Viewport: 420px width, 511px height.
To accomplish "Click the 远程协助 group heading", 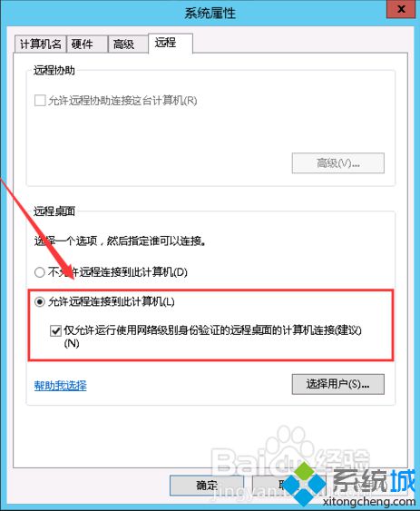I will pyautogui.click(x=54, y=70).
